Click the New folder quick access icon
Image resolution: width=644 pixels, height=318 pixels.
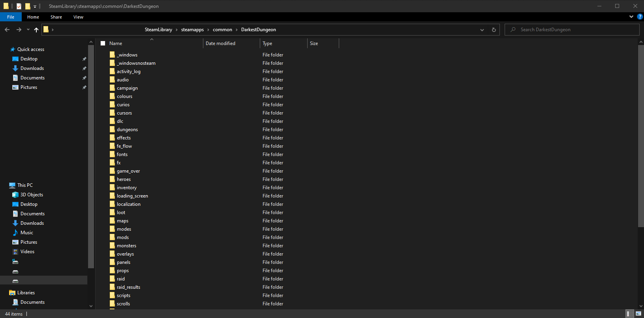[28, 6]
